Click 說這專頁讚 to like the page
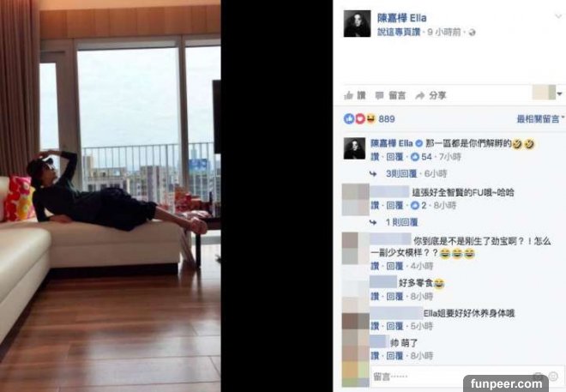 tap(399, 32)
